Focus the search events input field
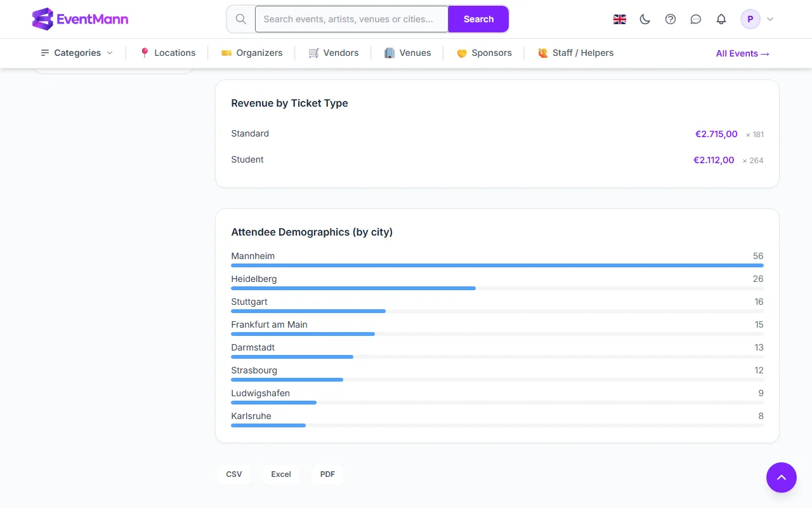The image size is (812, 508). [x=351, y=19]
